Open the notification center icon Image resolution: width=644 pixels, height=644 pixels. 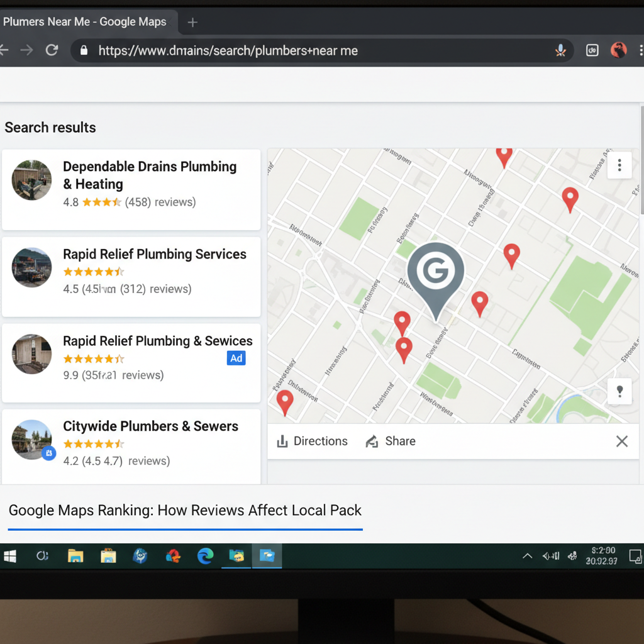coord(635,557)
